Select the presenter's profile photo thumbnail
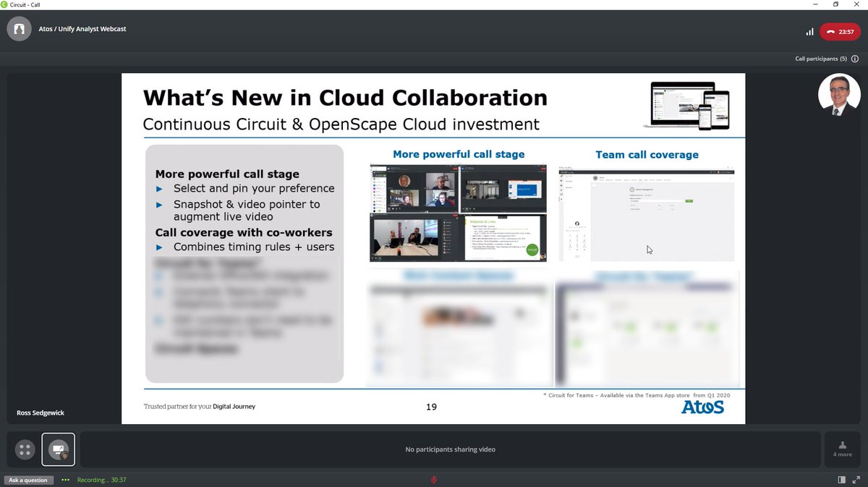The height and width of the screenshot is (487, 868). (x=839, y=95)
